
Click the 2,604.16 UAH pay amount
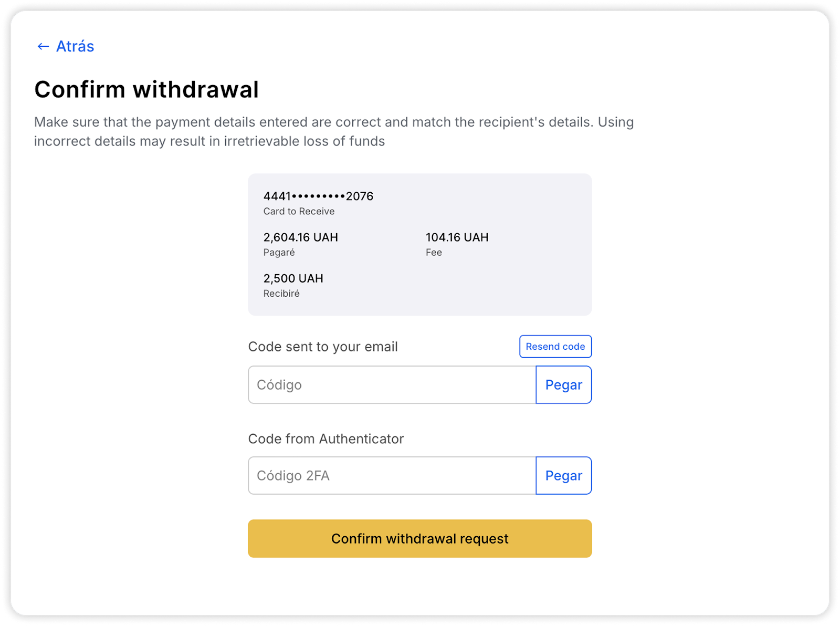point(301,237)
